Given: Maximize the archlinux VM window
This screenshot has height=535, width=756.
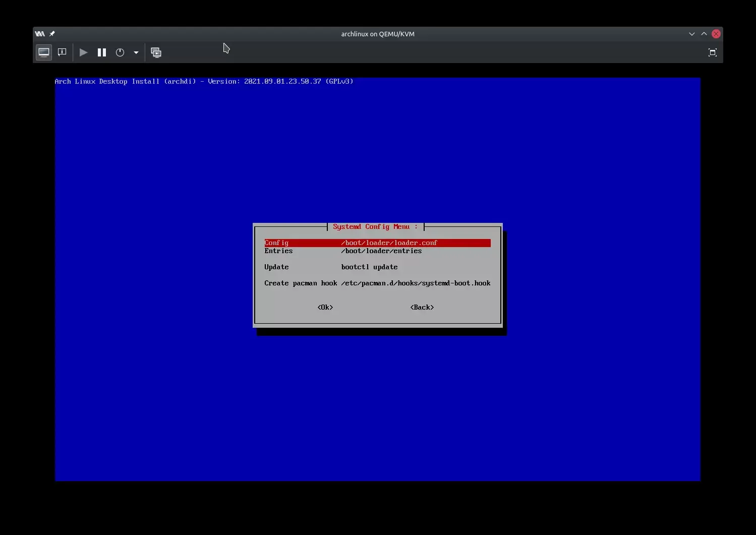Looking at the screenshot, I should point(704,34).
